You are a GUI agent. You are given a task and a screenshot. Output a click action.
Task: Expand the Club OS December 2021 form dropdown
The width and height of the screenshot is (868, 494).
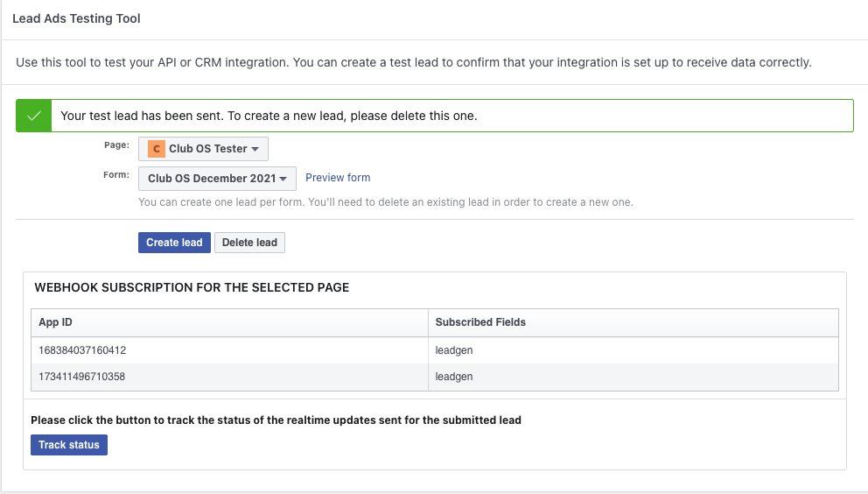[x=218, y=179]
